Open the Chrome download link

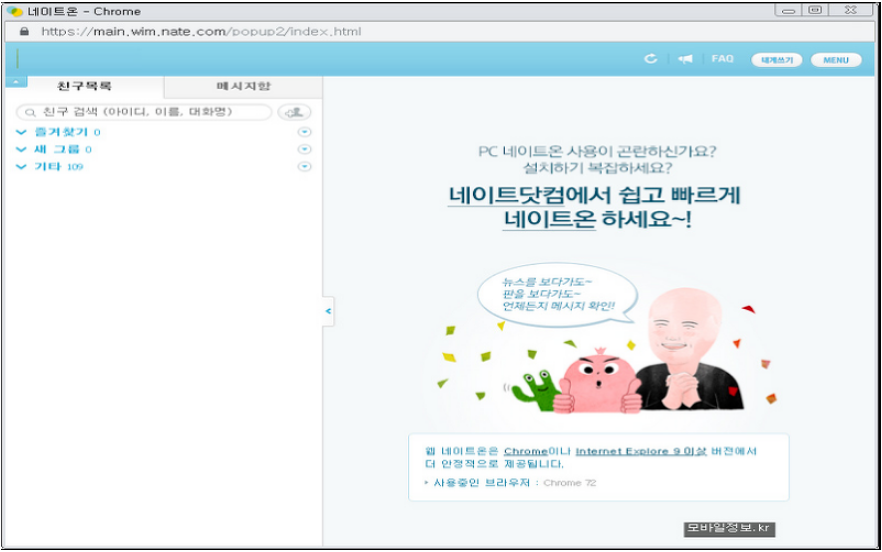click(525, 451)
